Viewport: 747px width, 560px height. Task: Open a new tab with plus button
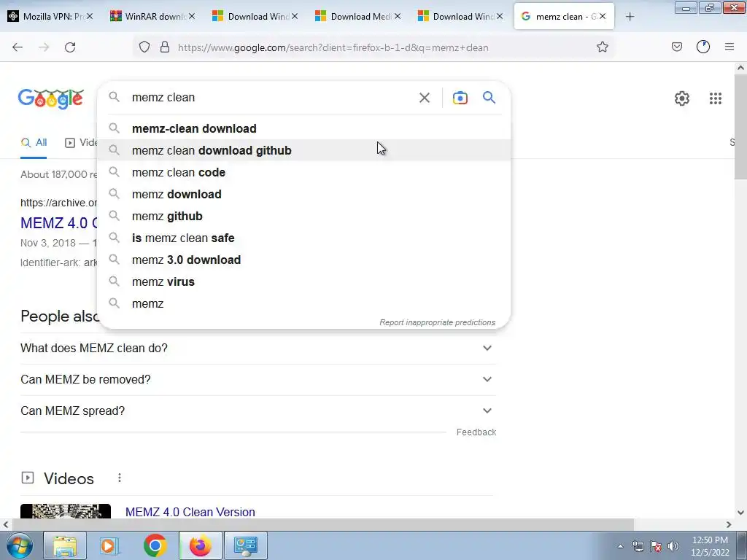630,17
